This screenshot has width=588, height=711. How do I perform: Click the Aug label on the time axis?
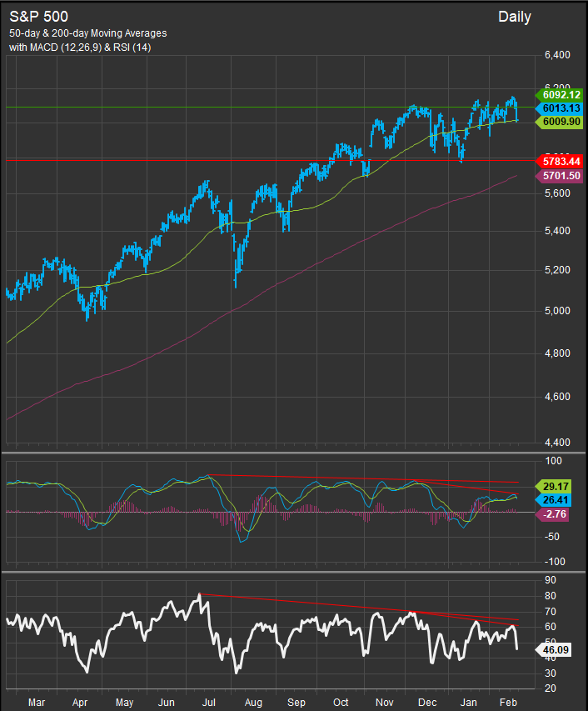[x=253, y=703]
